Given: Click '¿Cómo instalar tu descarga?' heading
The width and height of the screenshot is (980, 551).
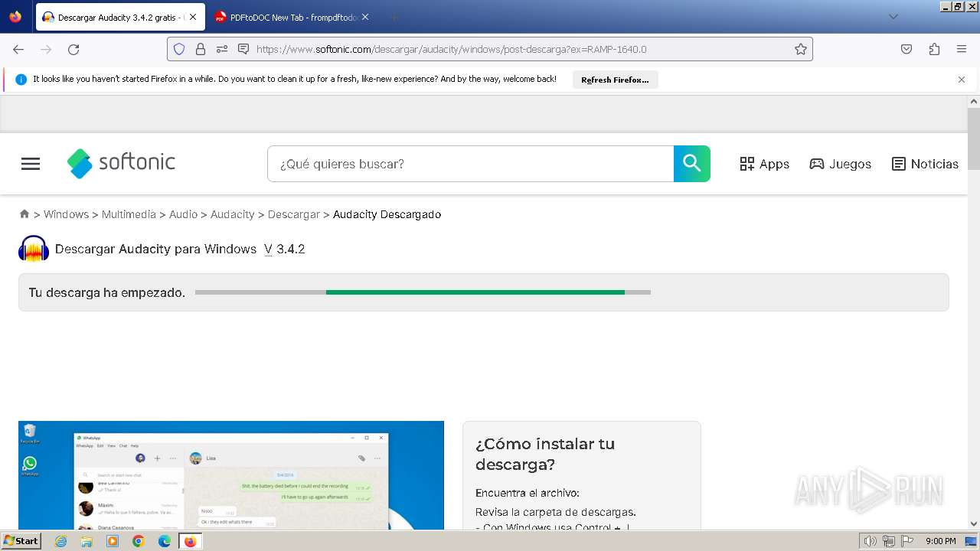Looking at the screenshot, I should pos(545,454).
